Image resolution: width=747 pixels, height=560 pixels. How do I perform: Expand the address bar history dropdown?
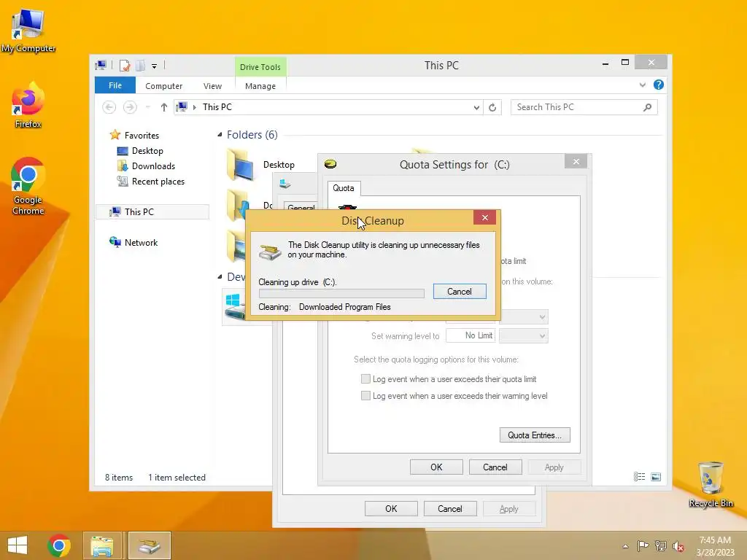(476, 108)
